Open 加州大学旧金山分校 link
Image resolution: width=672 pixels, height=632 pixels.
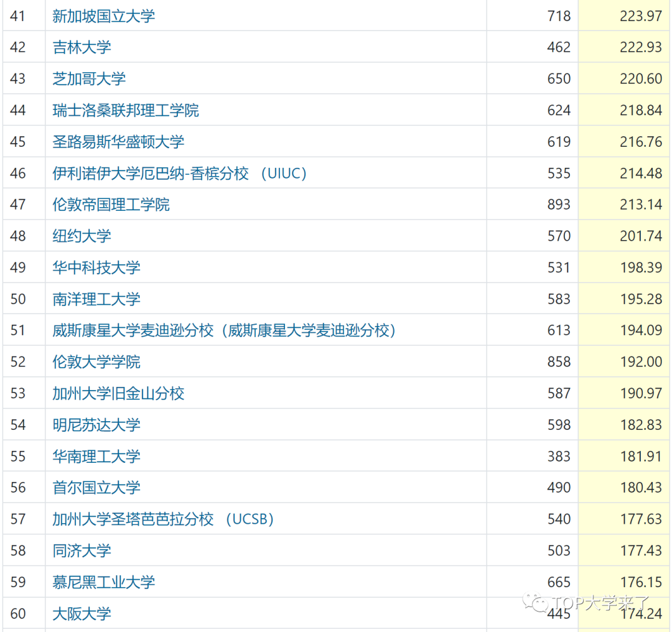pos(118,394)
